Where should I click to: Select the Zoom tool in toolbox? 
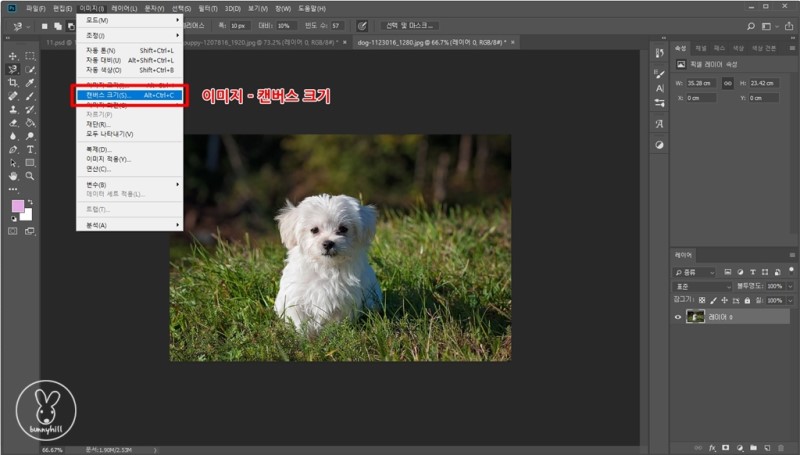coord(31,175)
